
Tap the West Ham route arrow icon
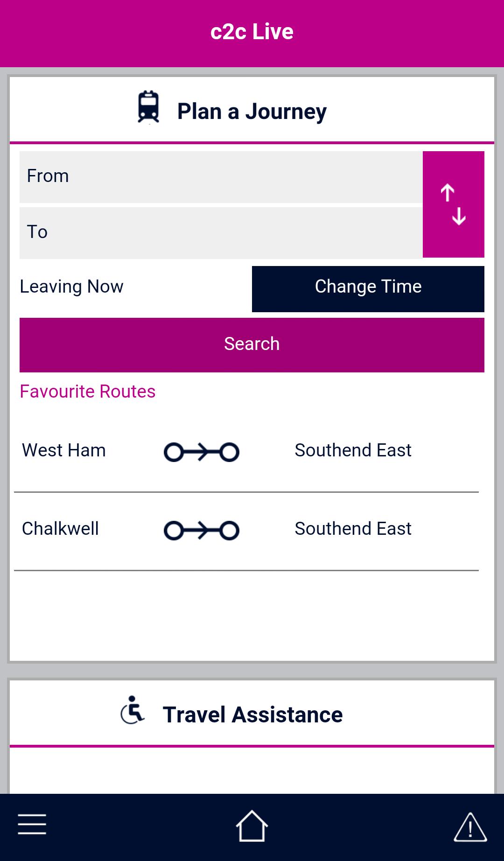click(x=201, y=452)
